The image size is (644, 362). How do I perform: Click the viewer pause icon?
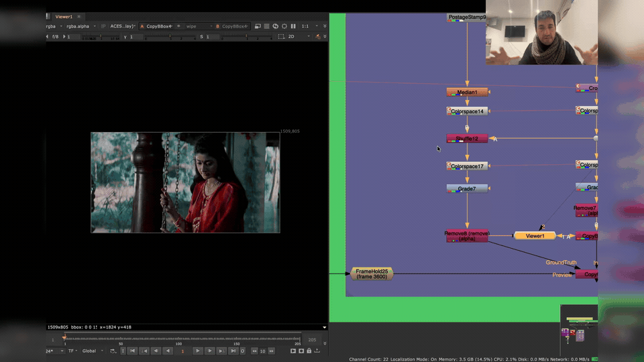(x=293, y=26)
